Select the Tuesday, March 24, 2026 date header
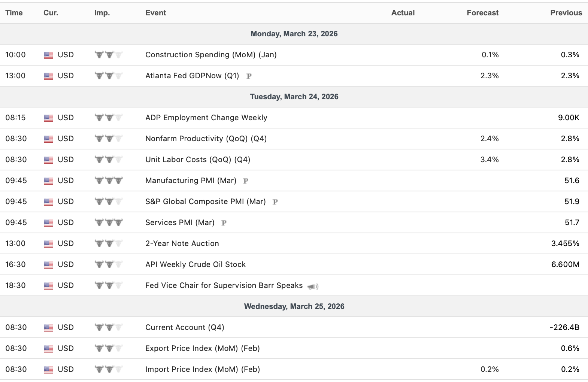This screenshot has height=382, width=588. [294, 97]
